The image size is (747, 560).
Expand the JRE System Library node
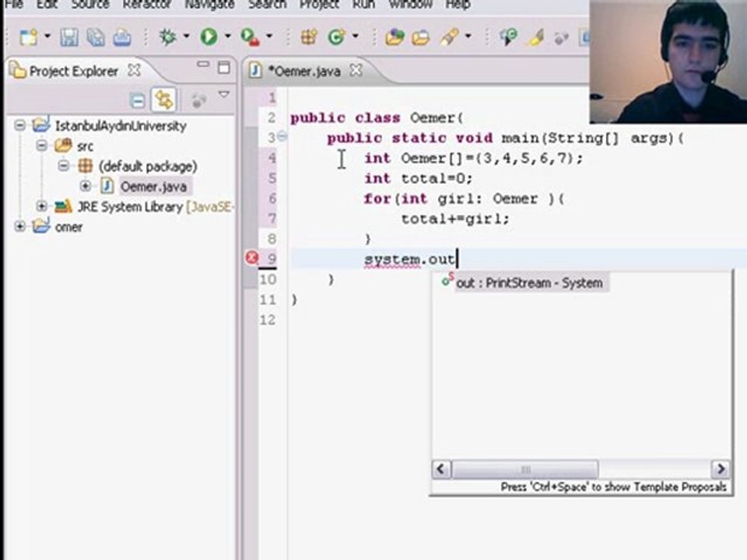41,206
